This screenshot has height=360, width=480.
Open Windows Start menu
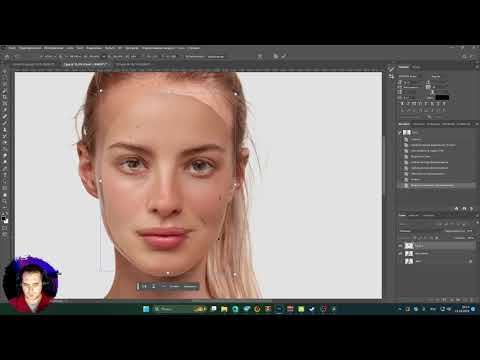click(x=146, y=309)
